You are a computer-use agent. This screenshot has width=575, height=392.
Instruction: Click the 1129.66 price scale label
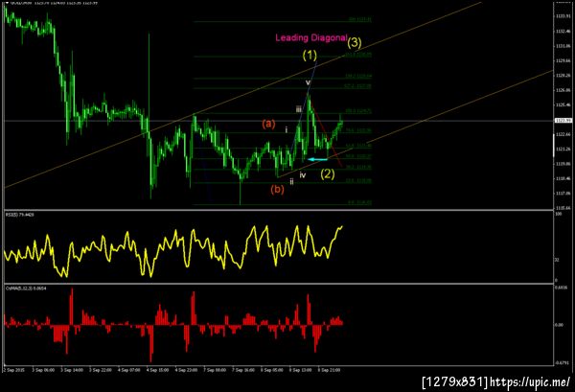click(x=563, y=60)
